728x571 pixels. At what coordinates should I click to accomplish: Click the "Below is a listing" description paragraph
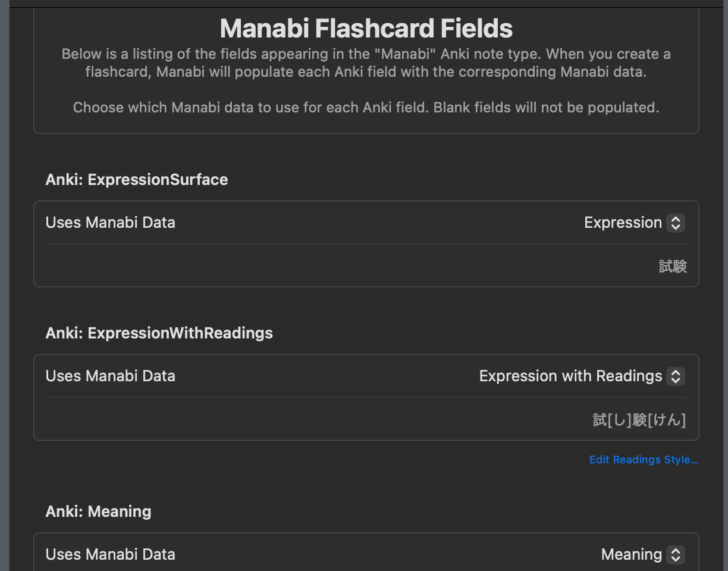pos(366,64)
